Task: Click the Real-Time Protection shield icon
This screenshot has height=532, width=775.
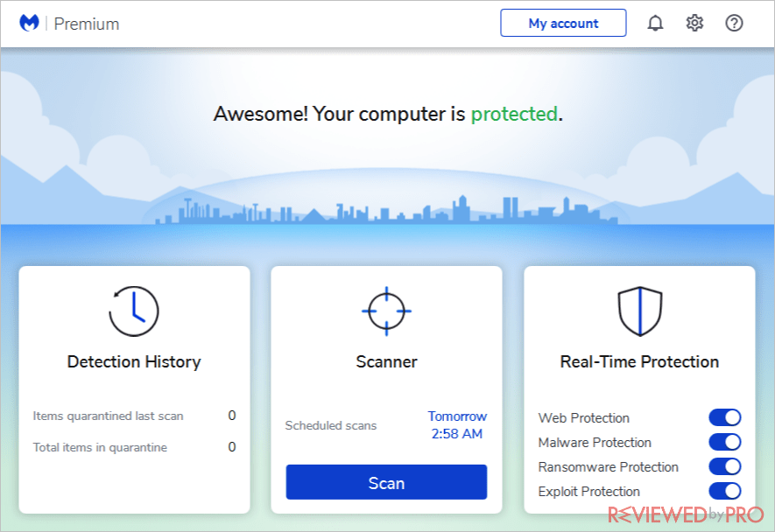Action: (638, 310)
